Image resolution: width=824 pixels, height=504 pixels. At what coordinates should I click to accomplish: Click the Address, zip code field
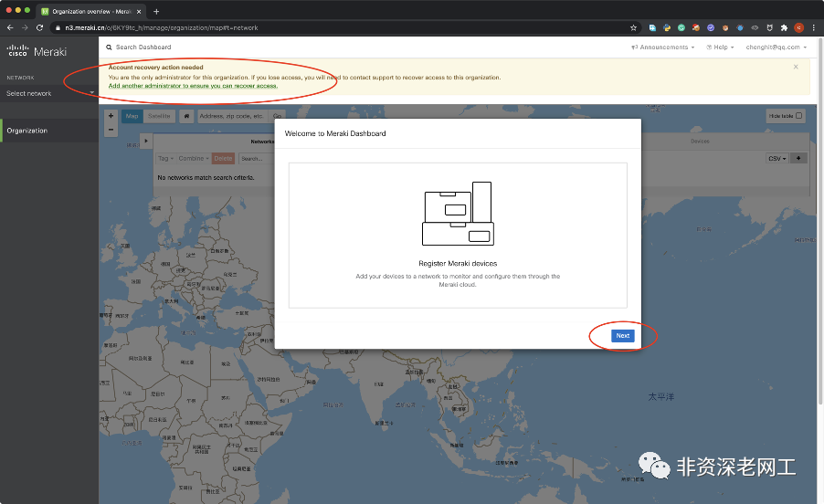click(x=232, y=116)
